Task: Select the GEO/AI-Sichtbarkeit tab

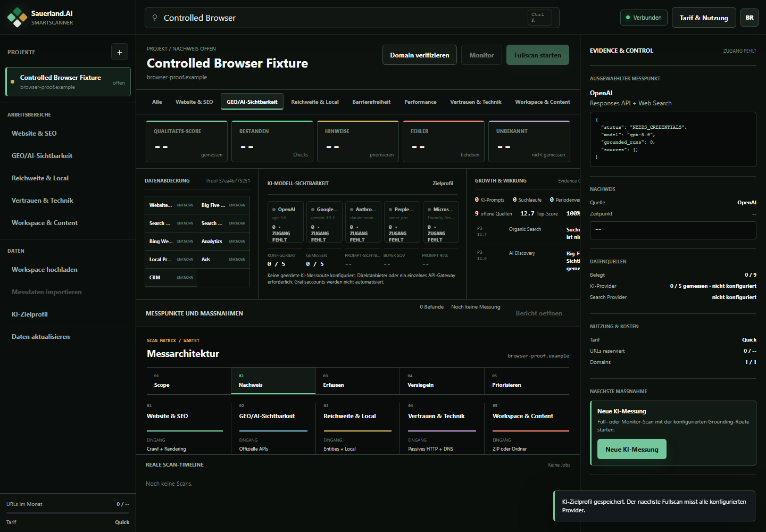Action: [x=252, y=102]
